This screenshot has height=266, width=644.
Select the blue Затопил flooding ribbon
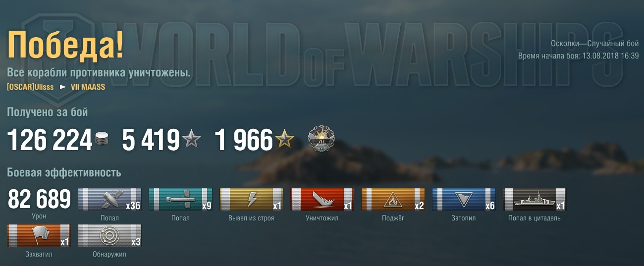pos(464,200)
